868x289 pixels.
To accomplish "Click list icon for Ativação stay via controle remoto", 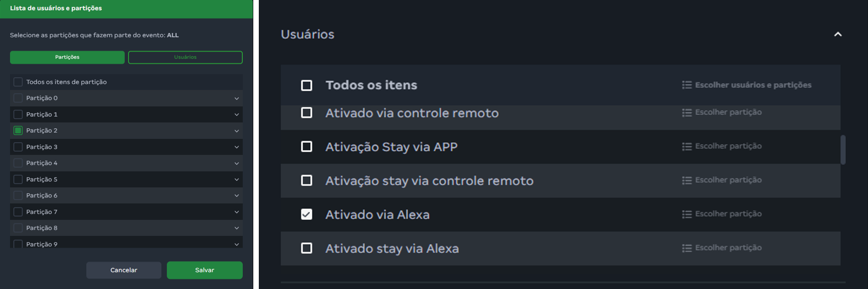I will tap(686, 180).
